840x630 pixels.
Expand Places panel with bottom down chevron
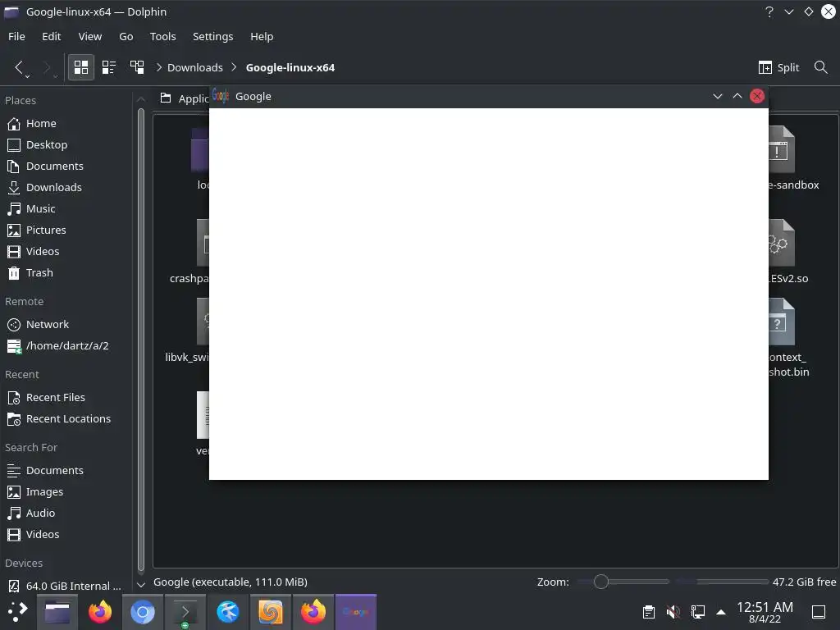(x=141, y=584)
